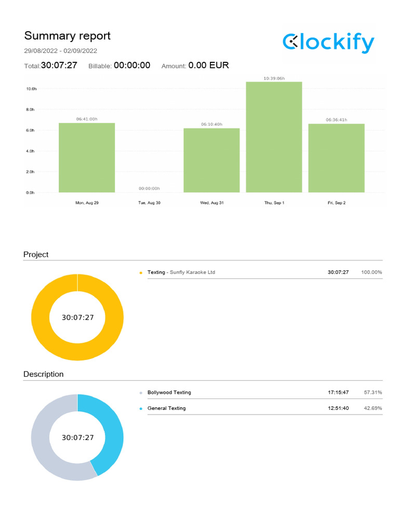Click the 0.0h y-axis label
The image size is (399, 532).
[x=30, y=193]
